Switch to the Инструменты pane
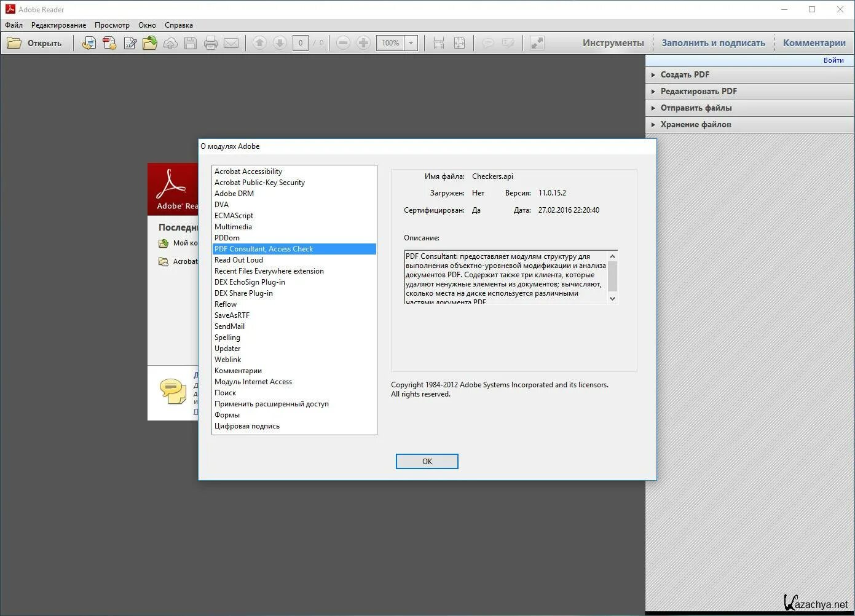This screenshot has height=616, width=855. pyautogui.click(x=613, y=43)
